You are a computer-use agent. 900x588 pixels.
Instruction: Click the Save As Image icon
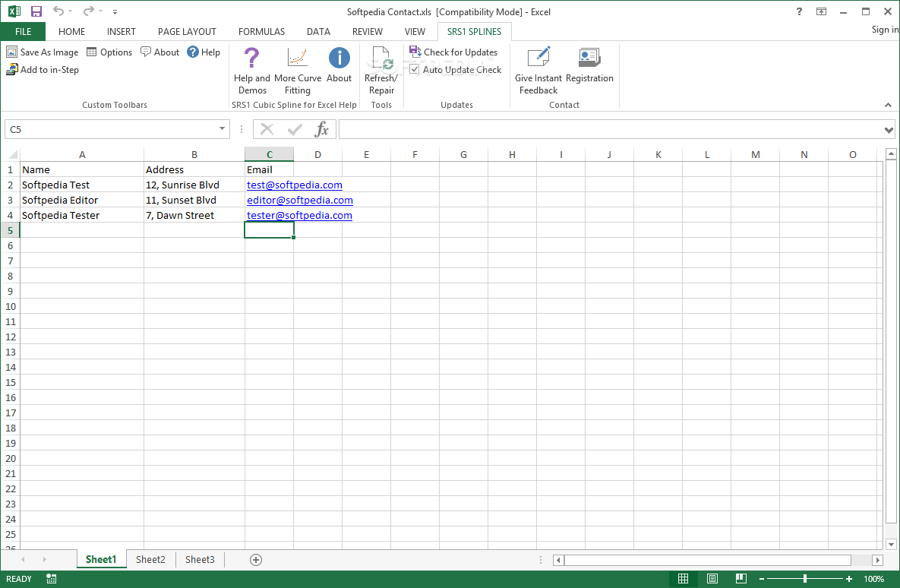tap(11, 52)
